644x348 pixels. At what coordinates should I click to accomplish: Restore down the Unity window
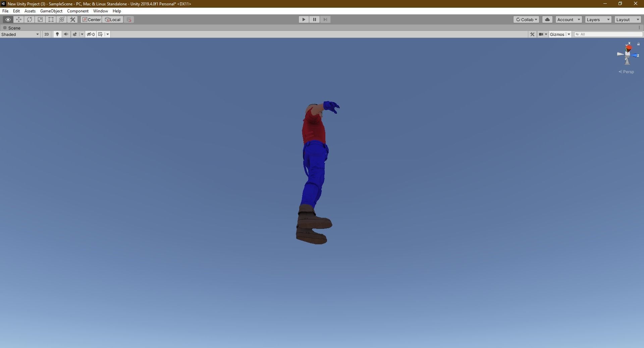point(620,4)
